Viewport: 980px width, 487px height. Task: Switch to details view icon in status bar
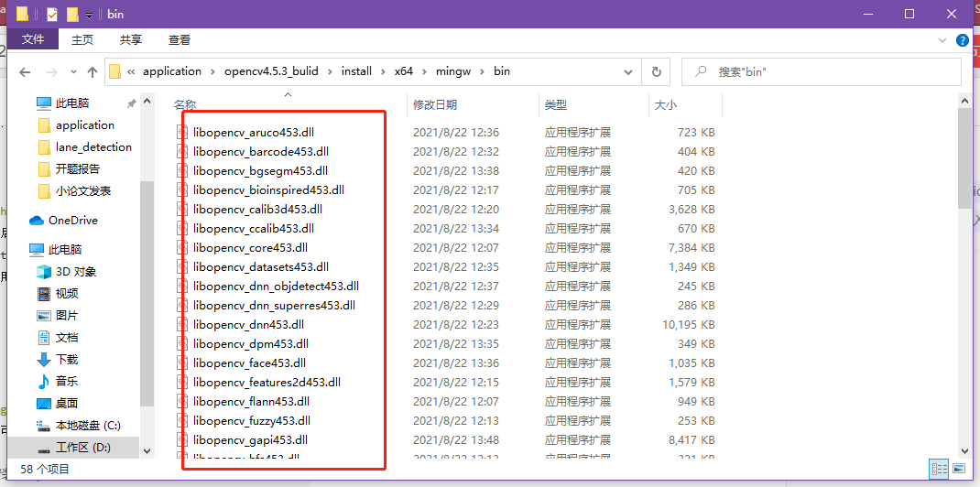tap(939, 469)
